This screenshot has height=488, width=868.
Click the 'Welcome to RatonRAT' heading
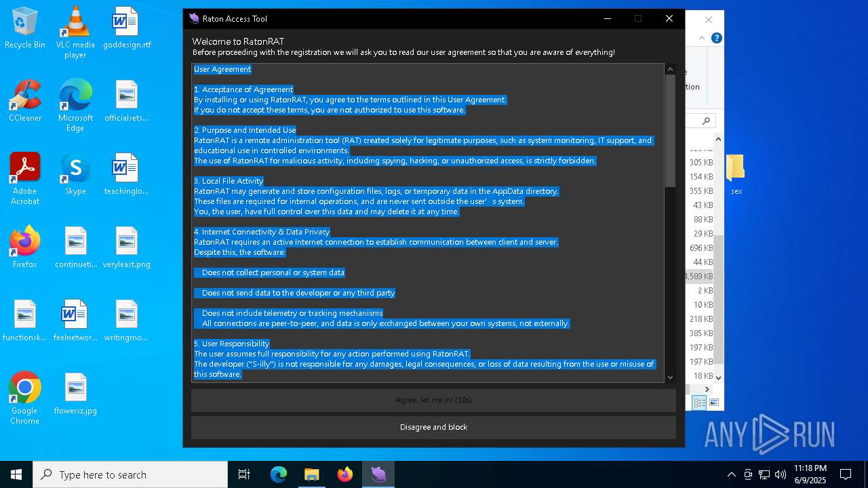(x=238, y=41)
